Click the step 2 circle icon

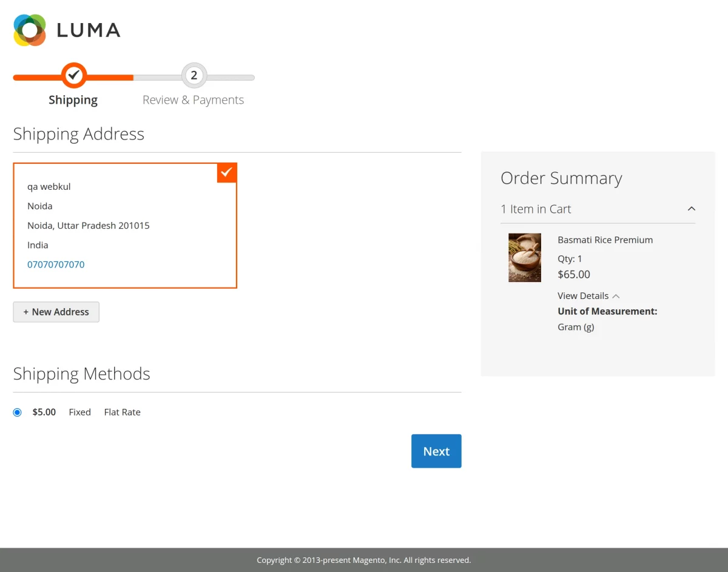click(x=194, y=75)
